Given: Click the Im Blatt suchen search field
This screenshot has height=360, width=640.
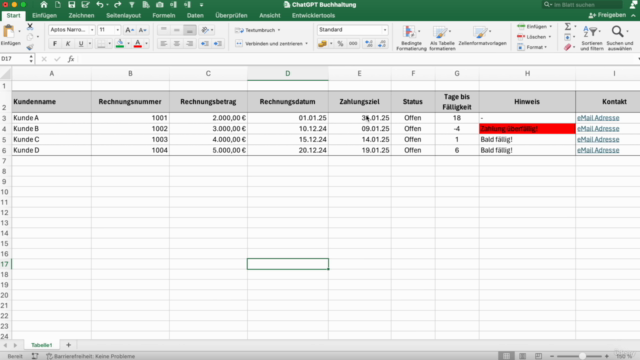Looking at the screenshot, I should click(583, 4).
